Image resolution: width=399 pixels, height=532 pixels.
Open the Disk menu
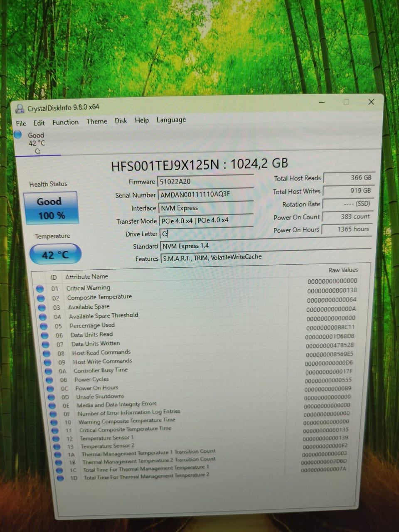[121, 121]
